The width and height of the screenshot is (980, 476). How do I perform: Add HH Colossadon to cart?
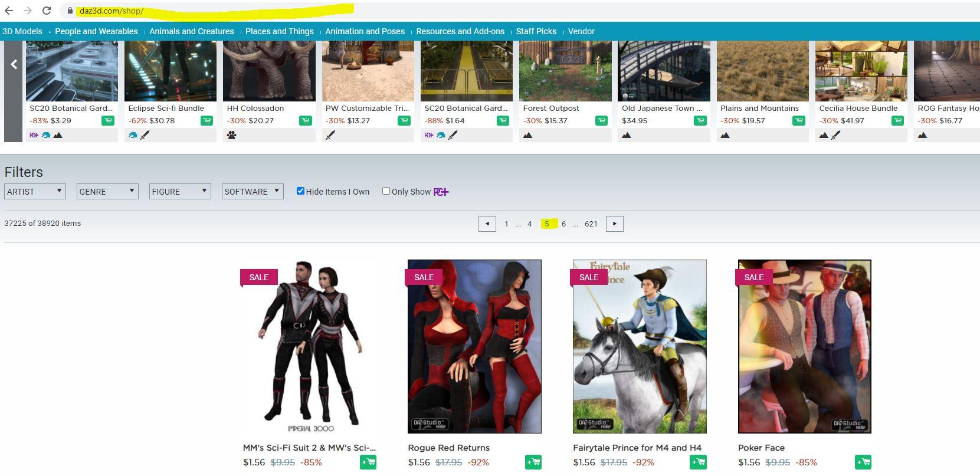point(305,121)
